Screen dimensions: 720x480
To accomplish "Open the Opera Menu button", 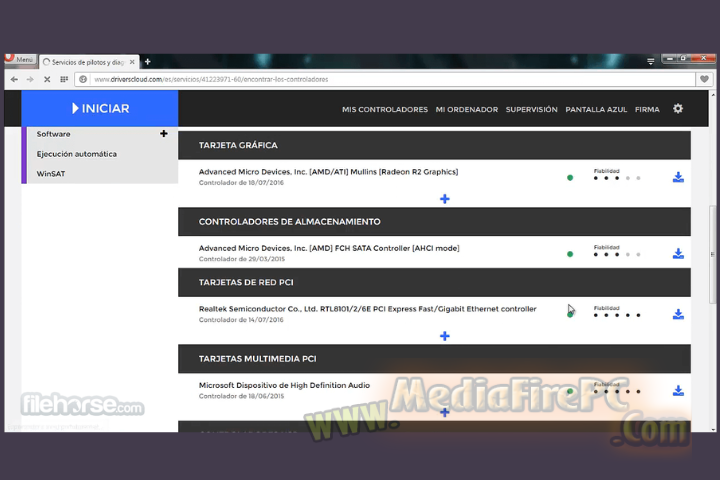I will (20, 59).
